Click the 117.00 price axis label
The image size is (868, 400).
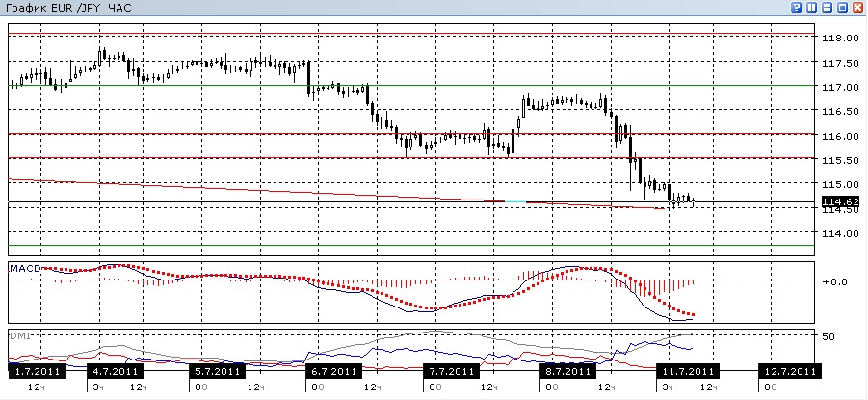pyautogui.click(x=839, y=88)
